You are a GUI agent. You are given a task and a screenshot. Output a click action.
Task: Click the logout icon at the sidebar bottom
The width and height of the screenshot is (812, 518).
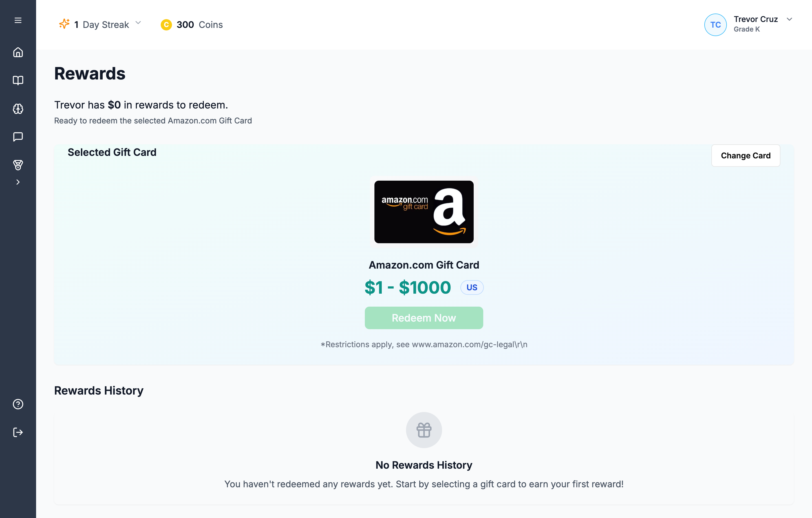point(18,432)
